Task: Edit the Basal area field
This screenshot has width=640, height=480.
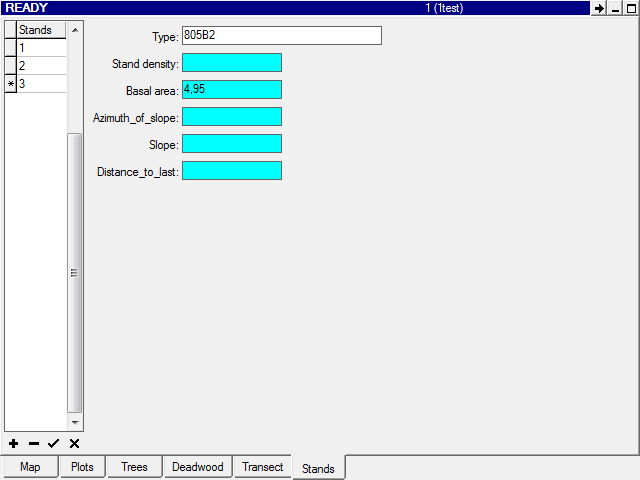Action: (x=232, y=90)
